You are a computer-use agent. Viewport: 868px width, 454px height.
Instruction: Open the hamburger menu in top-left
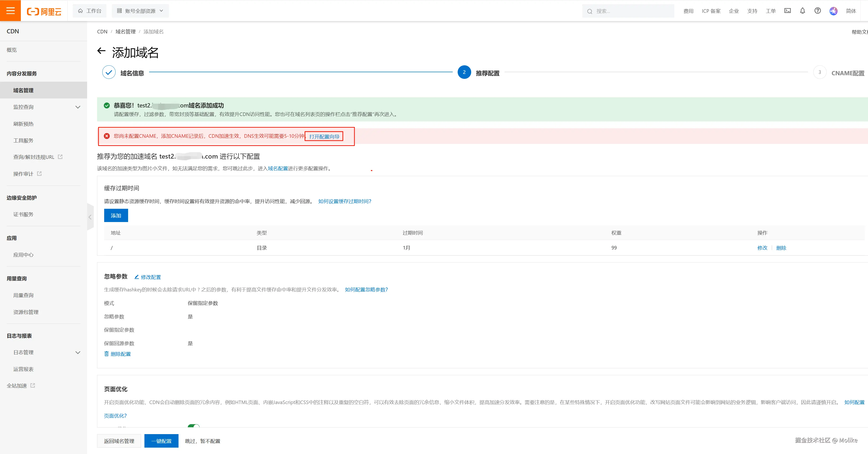tap(10, 10)
